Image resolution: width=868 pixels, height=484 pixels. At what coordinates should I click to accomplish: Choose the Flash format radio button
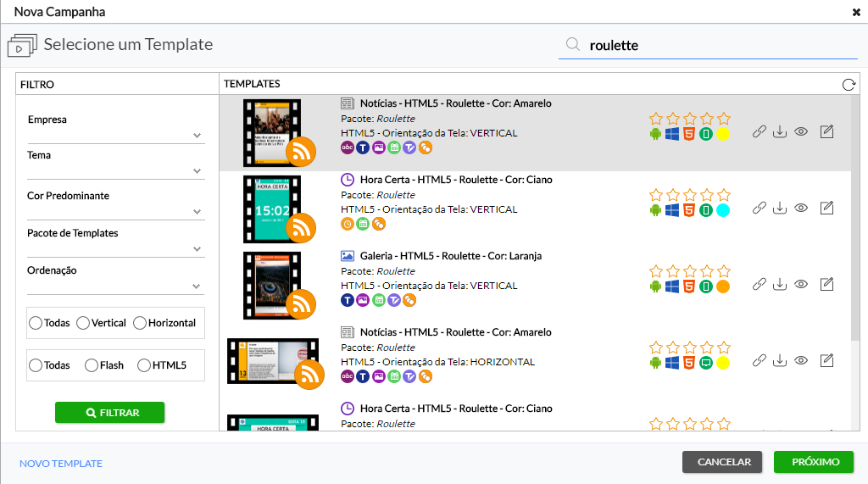pos(92,365)
